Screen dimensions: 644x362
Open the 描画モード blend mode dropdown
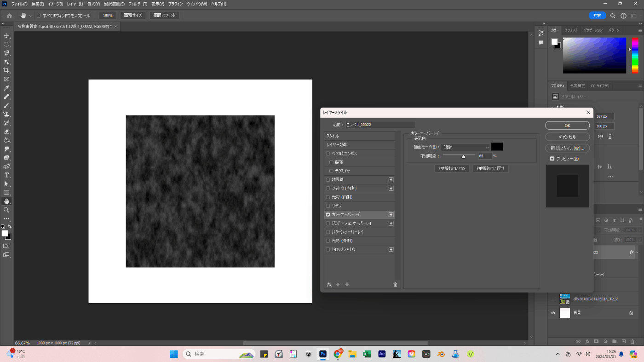[466, 147]
